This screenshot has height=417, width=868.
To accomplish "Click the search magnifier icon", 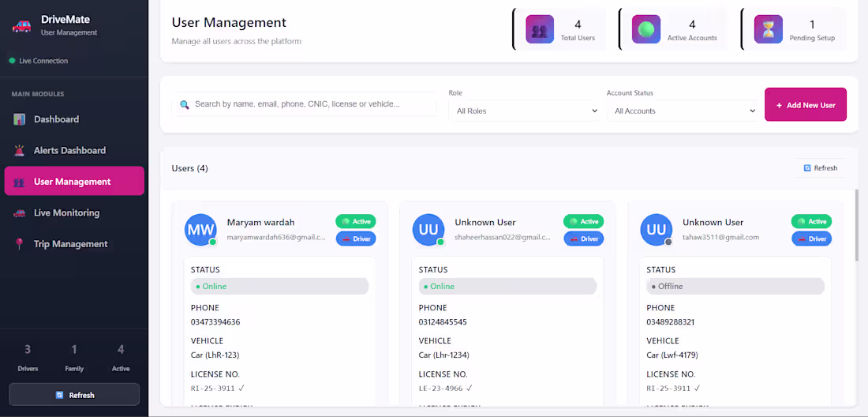I will tap(185, 105).
